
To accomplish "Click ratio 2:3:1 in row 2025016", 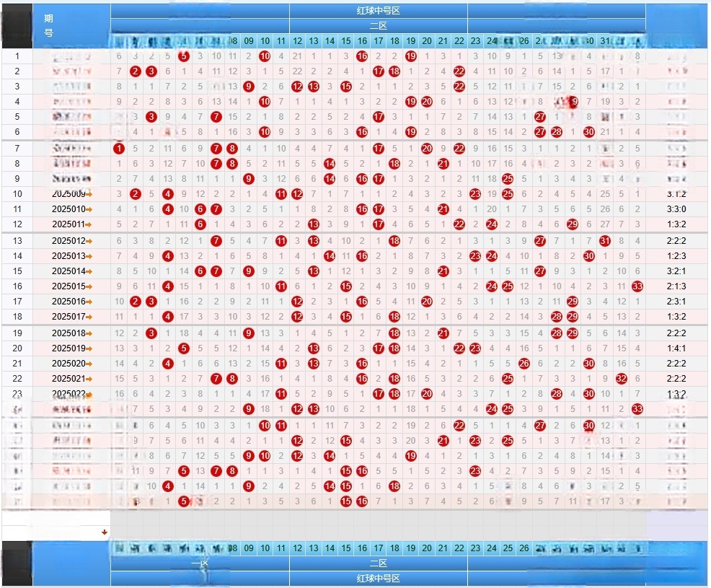I will click(676, 302).
